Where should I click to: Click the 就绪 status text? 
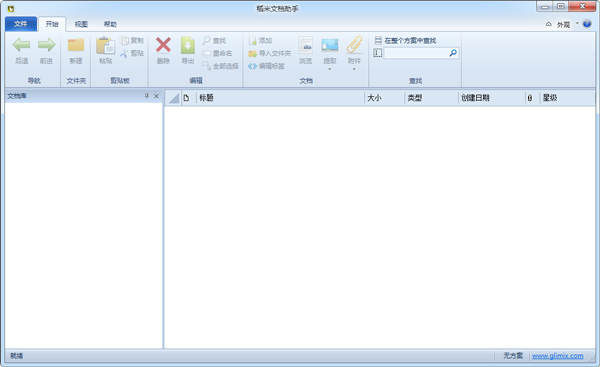click(16, 356)
